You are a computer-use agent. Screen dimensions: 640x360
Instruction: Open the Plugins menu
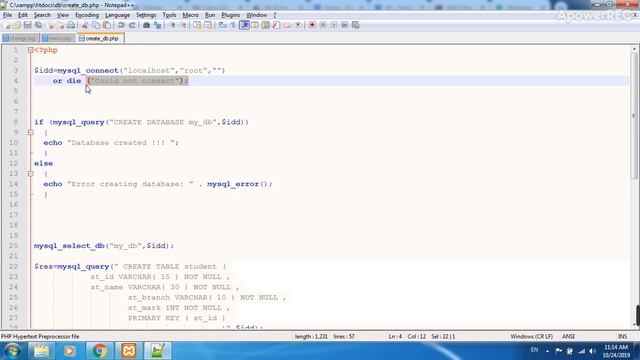pyautogui.click(x=231, y=15)
